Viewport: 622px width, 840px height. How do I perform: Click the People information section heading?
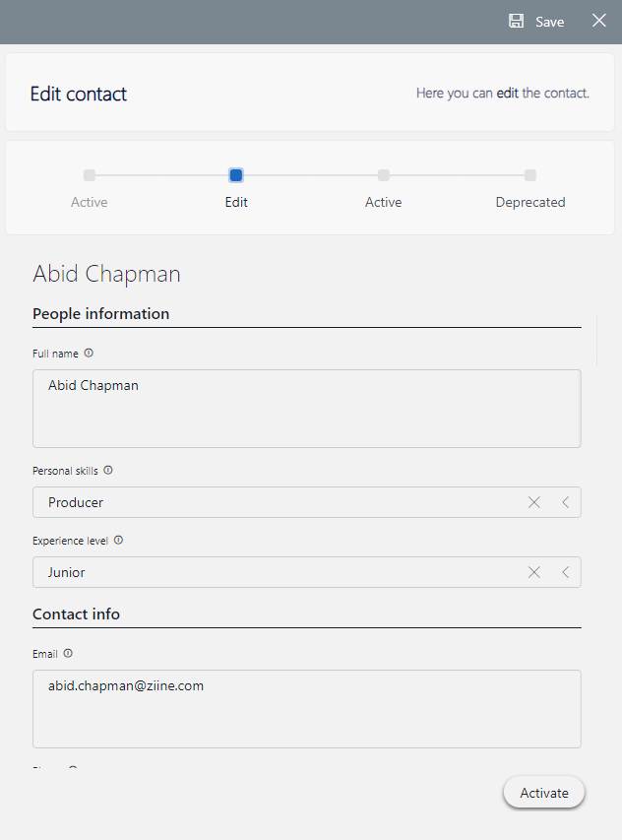pos(100,314)
